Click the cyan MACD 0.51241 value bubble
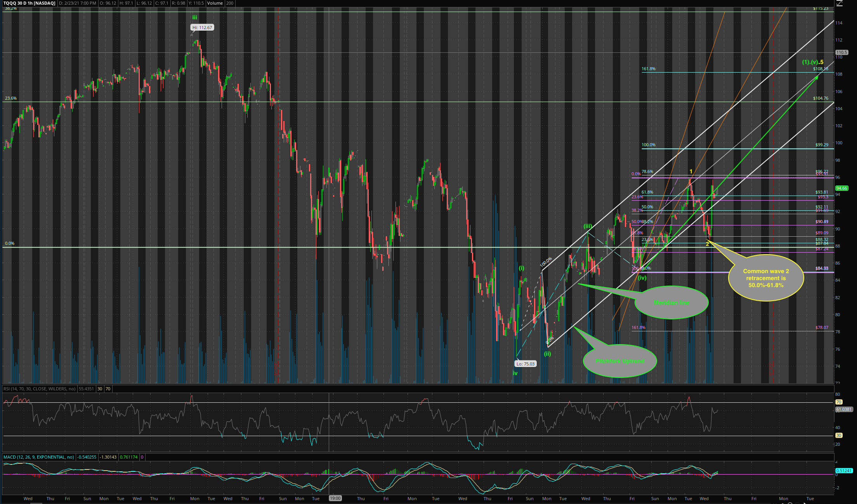Screen dimensions: 857x504 click(844, 471)
